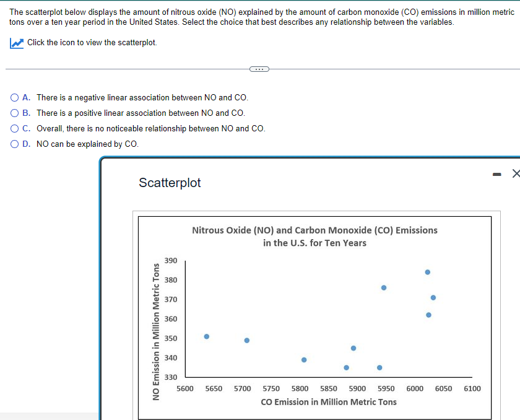Expand the collapsed section using the ellipsis

[x=259, y=69]
